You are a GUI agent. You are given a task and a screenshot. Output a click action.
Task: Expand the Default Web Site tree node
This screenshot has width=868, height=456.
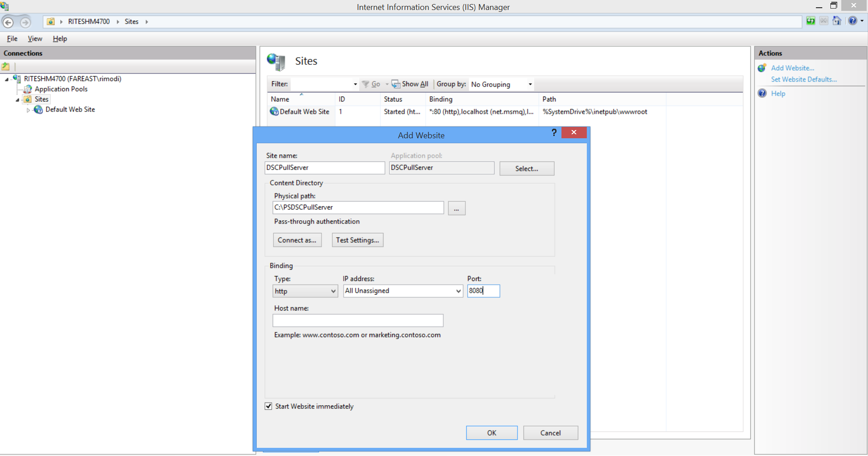pyautogui.click(x=28, y=110)
